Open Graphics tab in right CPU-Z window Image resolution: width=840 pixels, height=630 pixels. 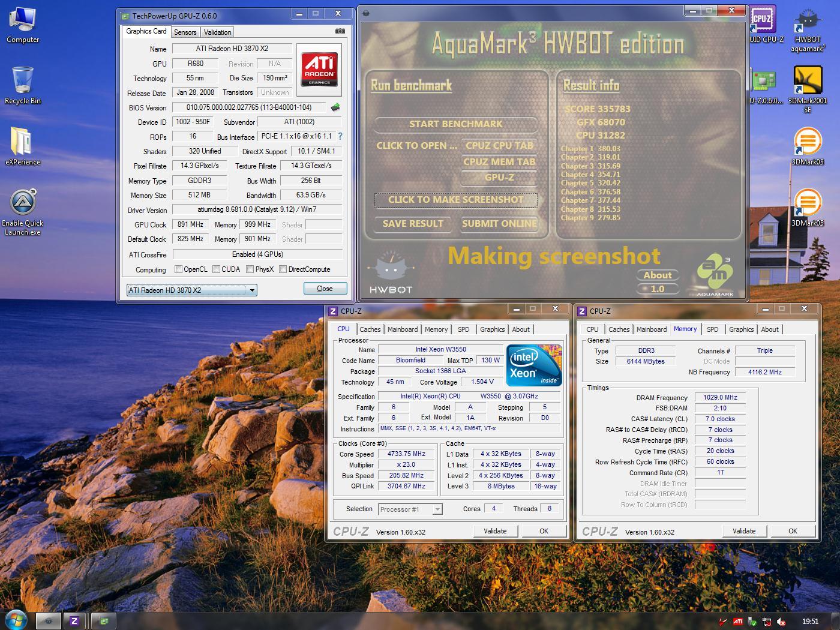tap(742, 329)
